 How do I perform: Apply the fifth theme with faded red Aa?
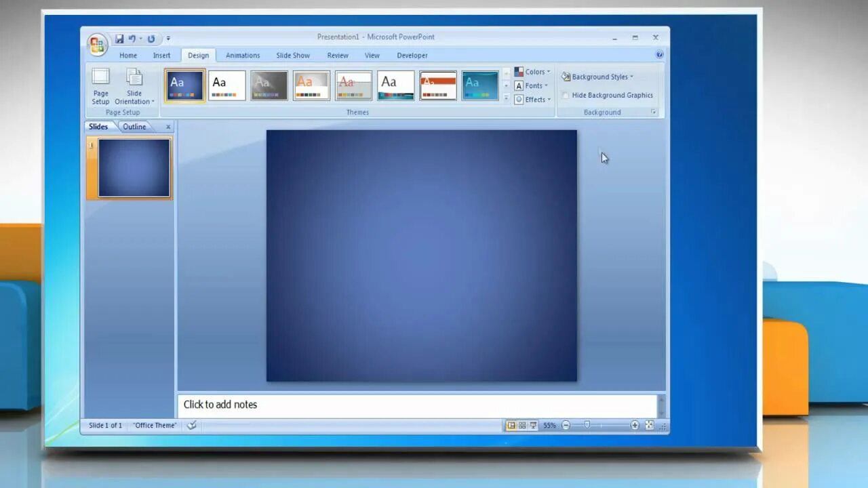pos(353,85)
